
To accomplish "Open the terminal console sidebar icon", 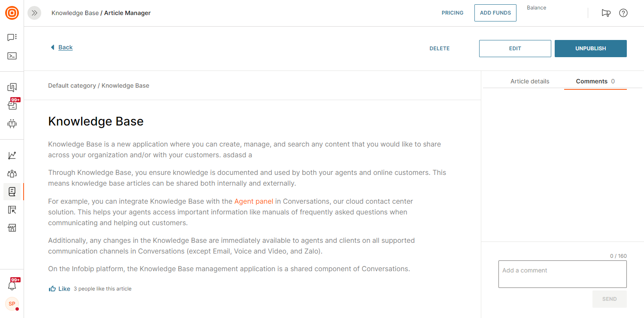I will point(12,56).
